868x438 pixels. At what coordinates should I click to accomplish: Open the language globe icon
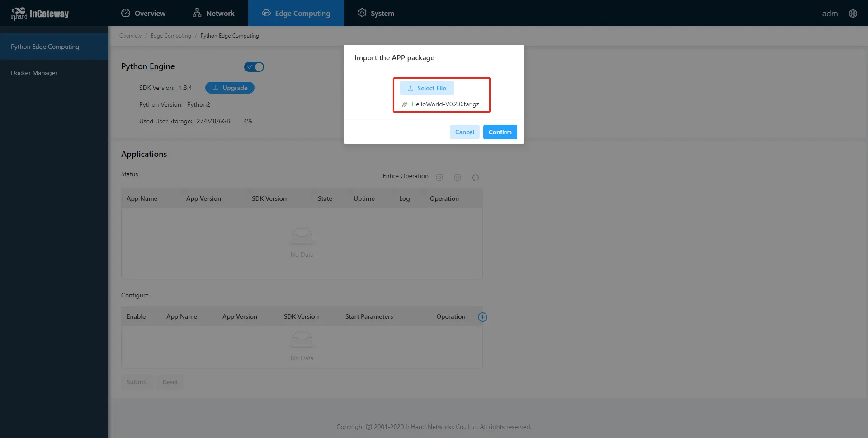[853, 14]
